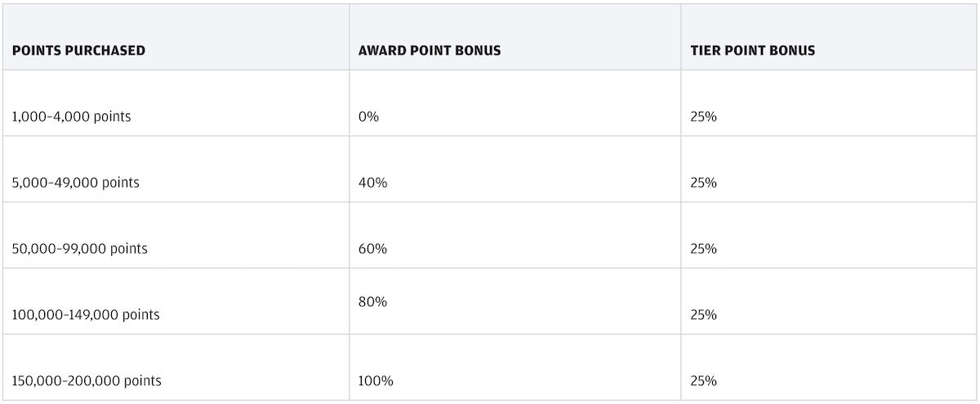This screenshot has height=404, width=980.
Task: Click 25% tier bonus in 50,000-99,000 row
Action: click(x=703, y=249)
